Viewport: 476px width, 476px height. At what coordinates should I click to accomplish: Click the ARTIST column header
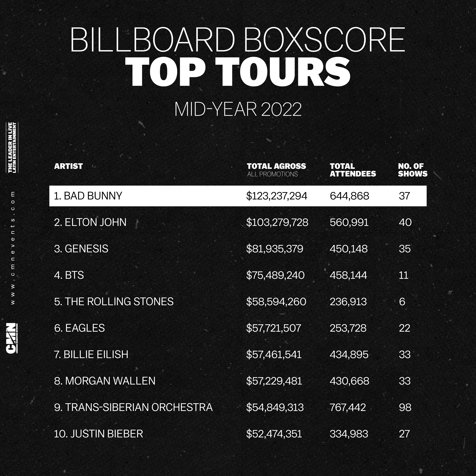click(x=68, y=166)
